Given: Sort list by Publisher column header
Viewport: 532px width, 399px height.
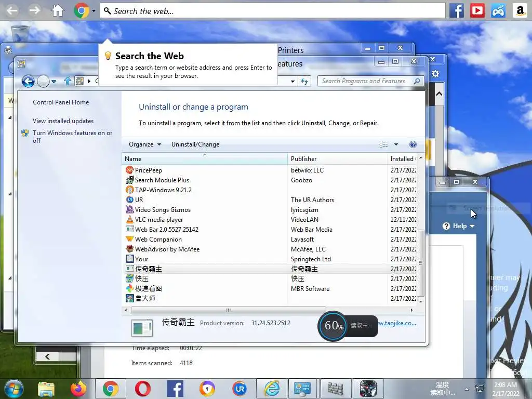Looking at the screenshot, I should pos(337,159).
